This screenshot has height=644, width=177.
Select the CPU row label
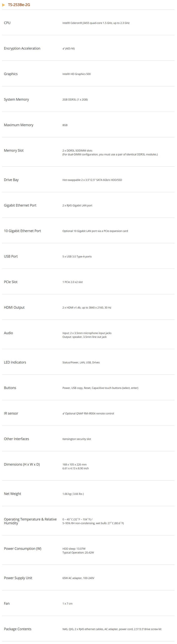click(7, 23)
